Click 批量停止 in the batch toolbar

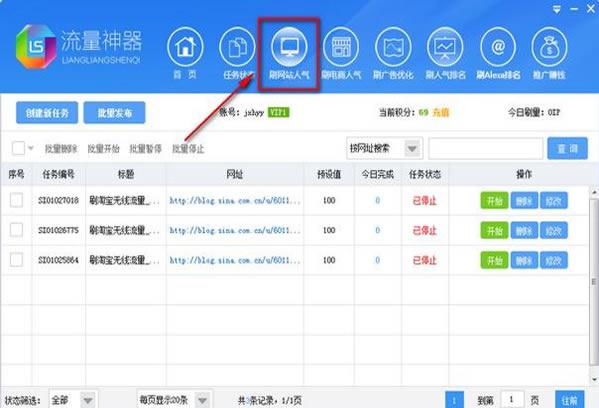pyautogui.click(x=188, y=149)
